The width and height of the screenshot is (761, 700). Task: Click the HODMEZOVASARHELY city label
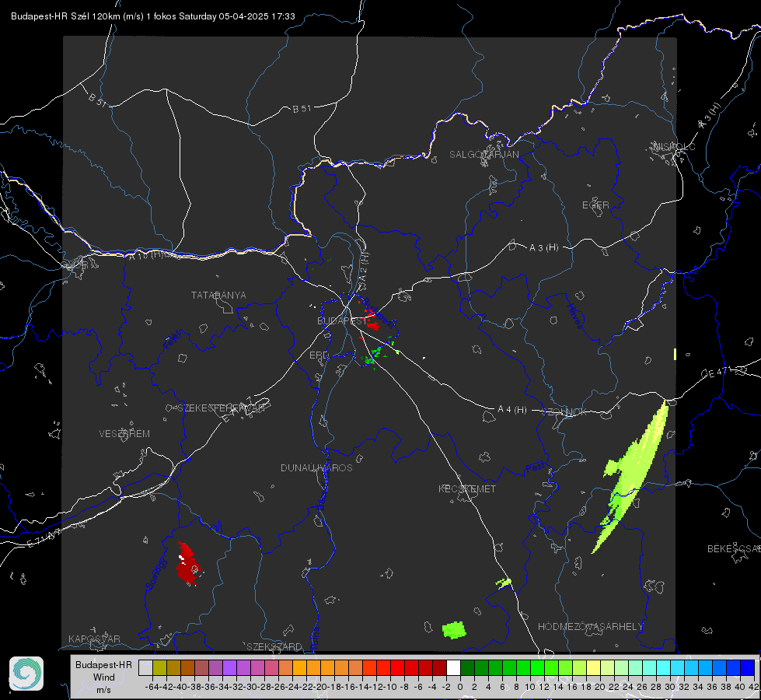point(590,627)
